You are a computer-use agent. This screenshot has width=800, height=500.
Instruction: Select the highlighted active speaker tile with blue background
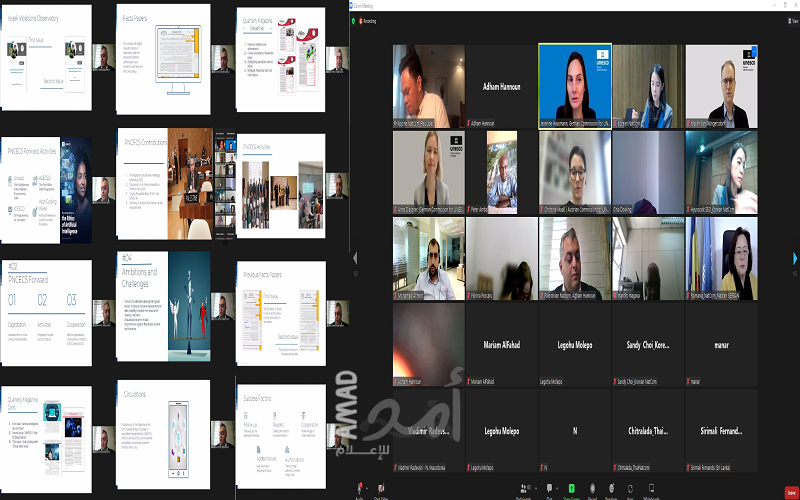pos(574,86)
